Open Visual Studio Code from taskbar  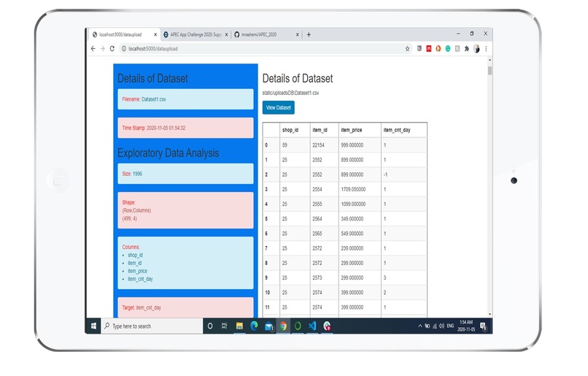point(312,326)
